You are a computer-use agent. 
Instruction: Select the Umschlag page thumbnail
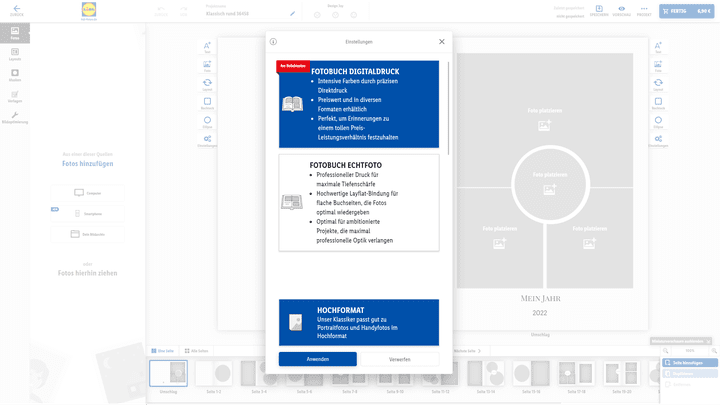click(x=168, y=374)
